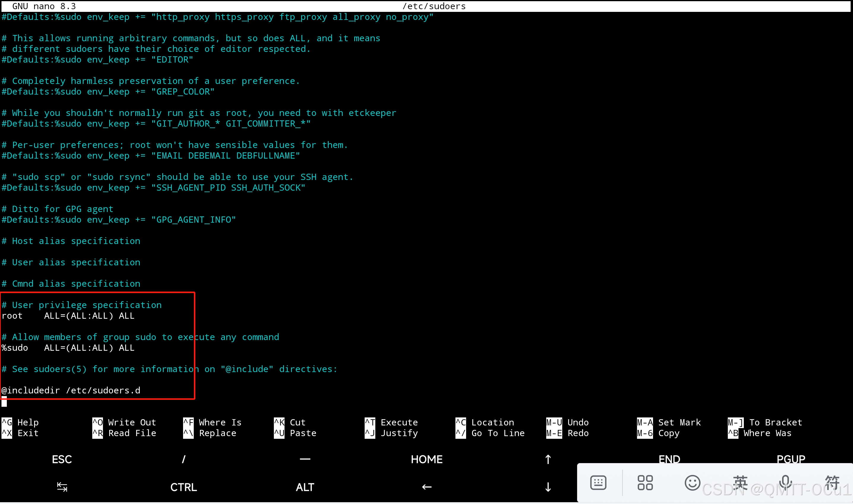
Task: Click the 'Per-user preferences' comment line
Action: coord(175,145)
